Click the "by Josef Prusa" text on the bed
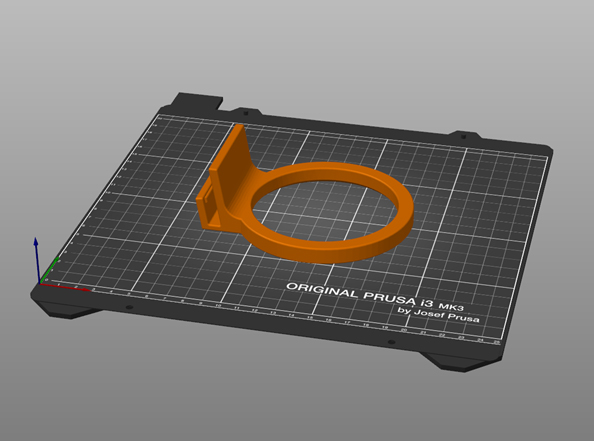This screenshot has height=441, width=594. (438, 316)
